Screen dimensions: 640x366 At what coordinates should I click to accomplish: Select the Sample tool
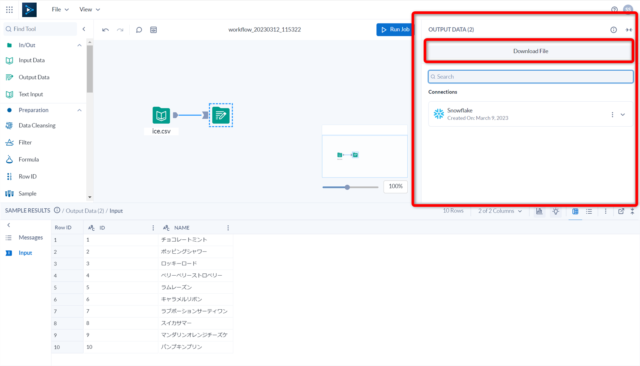[x=27, y=193]
